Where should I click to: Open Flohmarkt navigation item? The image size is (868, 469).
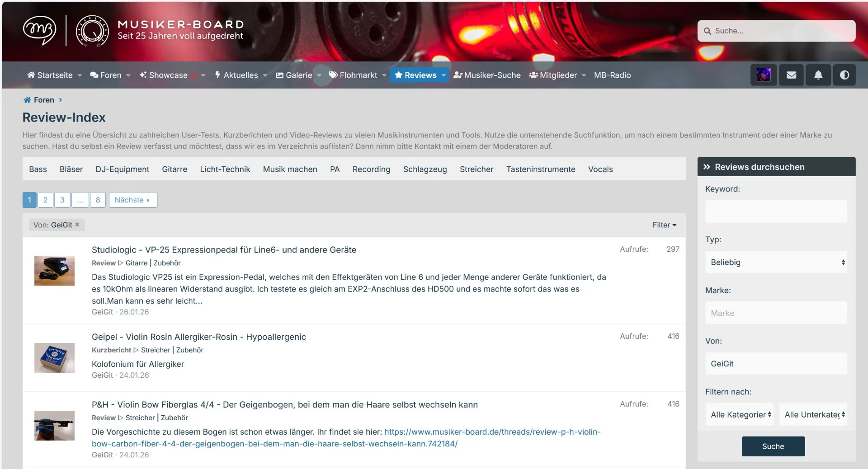tap(353, 75)
